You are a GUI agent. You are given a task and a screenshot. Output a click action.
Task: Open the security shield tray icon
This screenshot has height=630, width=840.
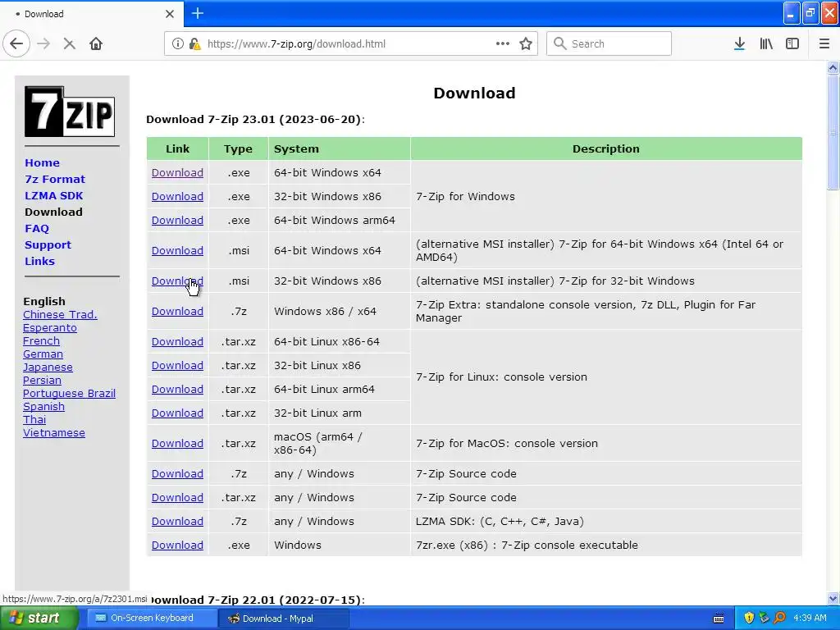click(x=749, y=619)
